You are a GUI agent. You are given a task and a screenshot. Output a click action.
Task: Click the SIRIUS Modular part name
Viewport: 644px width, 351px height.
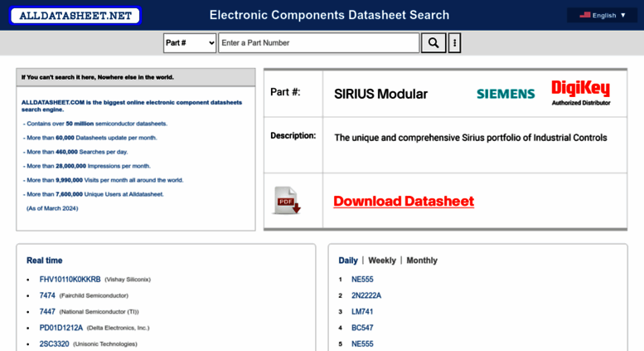[380, 94]
